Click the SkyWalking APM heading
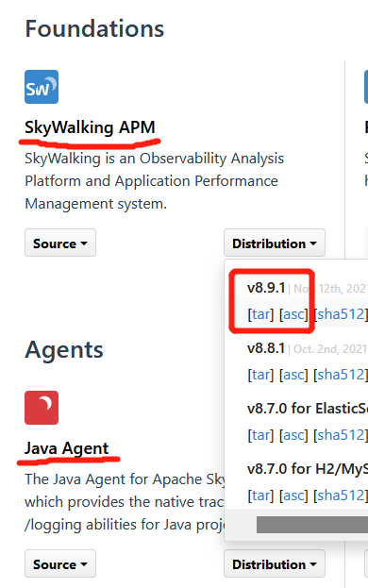This screenshot has width=368, height=588. coord(90,127)
